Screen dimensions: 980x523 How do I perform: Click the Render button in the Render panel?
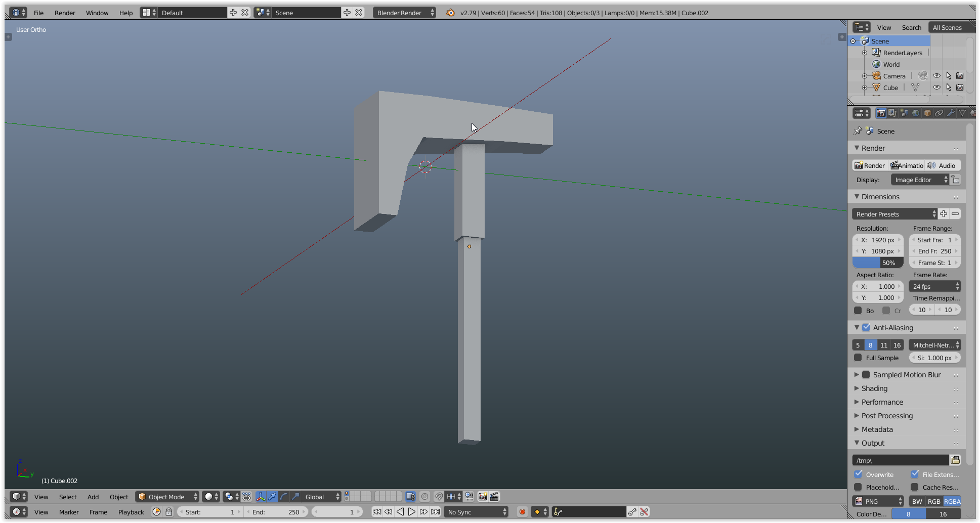(870, 165)
